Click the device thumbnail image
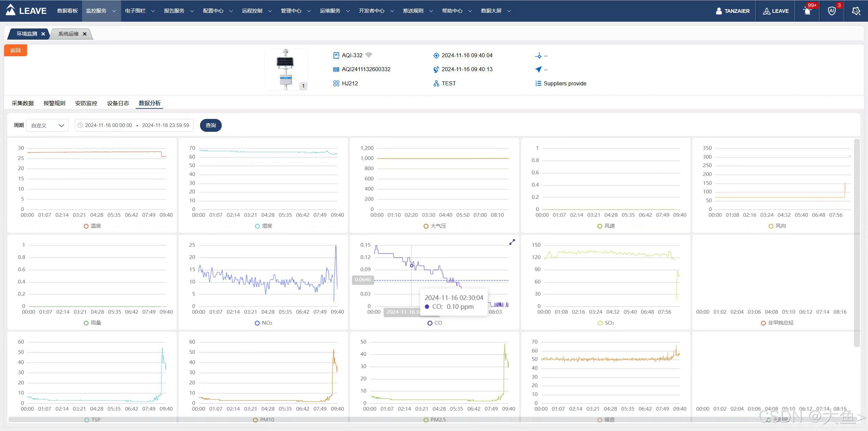Screen dimensions: 868x431 286,69
